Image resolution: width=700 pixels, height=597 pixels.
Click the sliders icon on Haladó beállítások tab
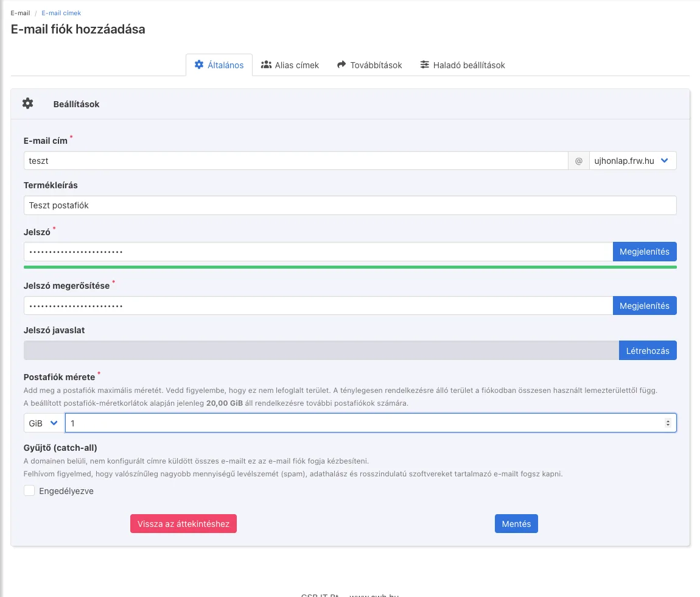[x=424, y=65]
